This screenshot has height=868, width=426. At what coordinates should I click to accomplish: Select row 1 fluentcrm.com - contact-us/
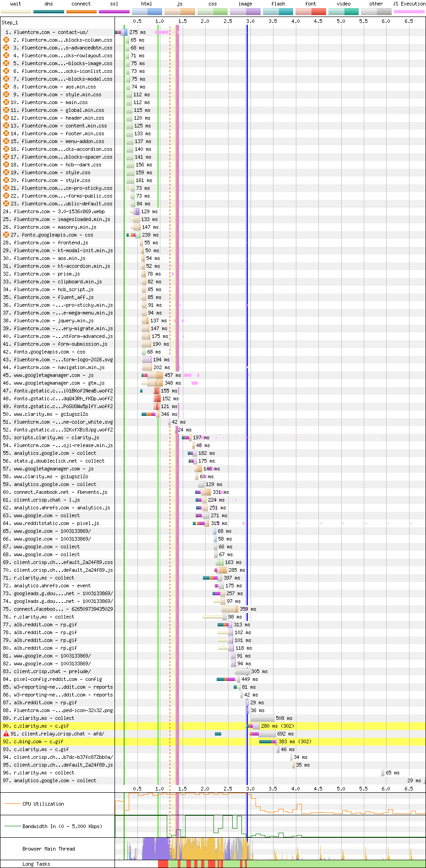[x=213, y=32]
